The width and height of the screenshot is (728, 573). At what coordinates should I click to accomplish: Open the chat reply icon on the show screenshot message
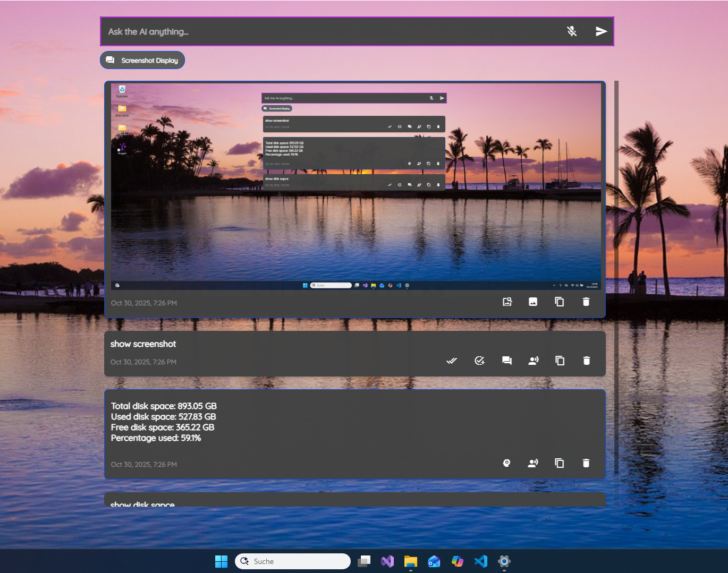pyautogui.click(x=506, y=361)
